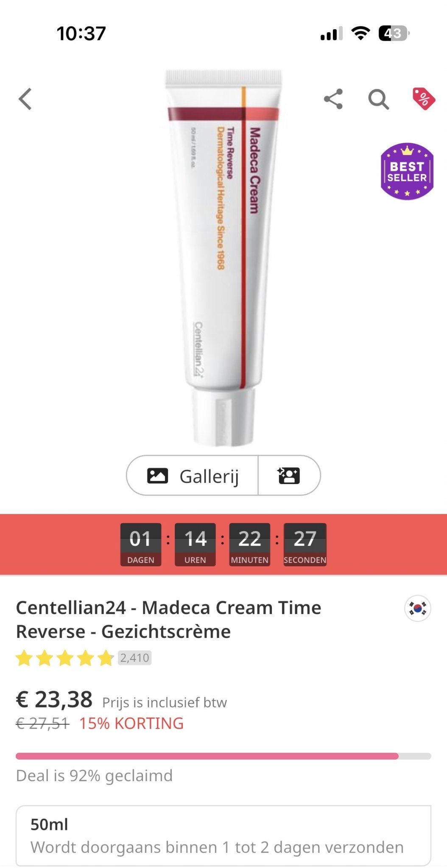Tap the € 23,38 price
The width and height of the screenshot is (447, 868).
[x=54, y=699]
